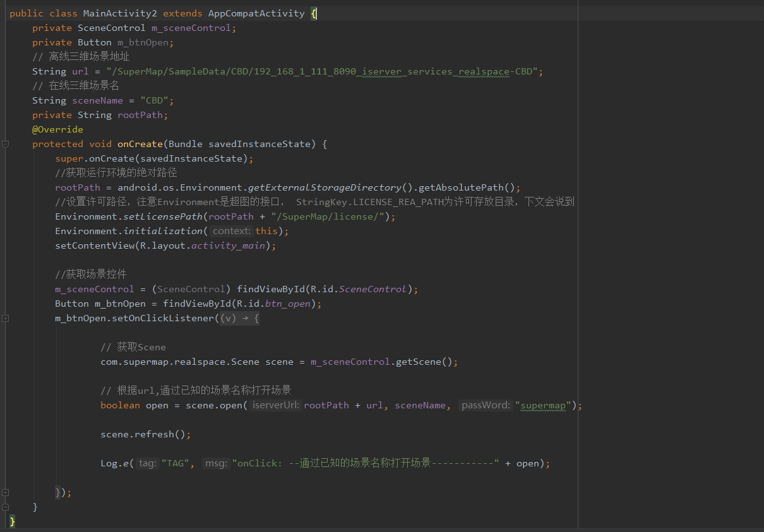The height and width of the screenshot is (532, 764).
Task: Click the scene.refresh() call
Action: pos(146,434)
